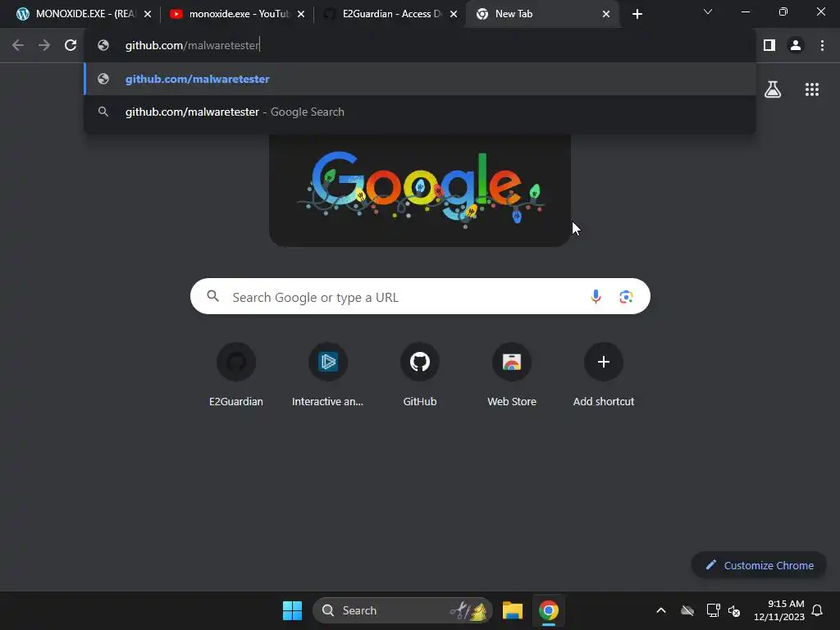
Task: Go back using the back arrow
Action: click(18, 45)
